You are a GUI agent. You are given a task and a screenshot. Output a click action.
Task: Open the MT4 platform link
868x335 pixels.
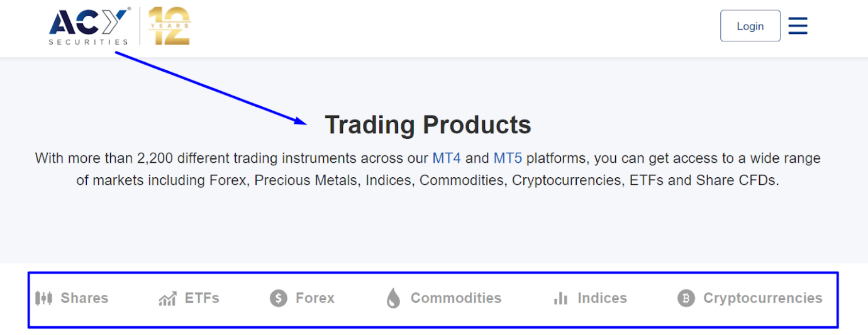pyautogui.click(x=447, y=158)
